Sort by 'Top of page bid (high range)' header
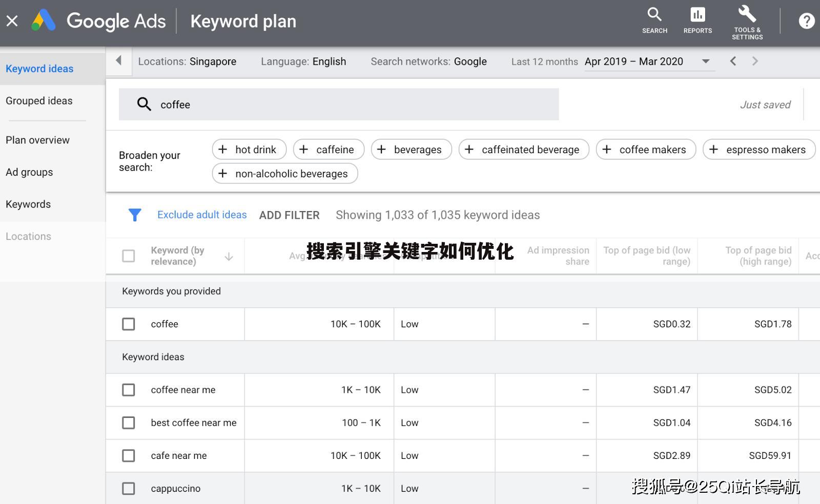 (758, 256)
